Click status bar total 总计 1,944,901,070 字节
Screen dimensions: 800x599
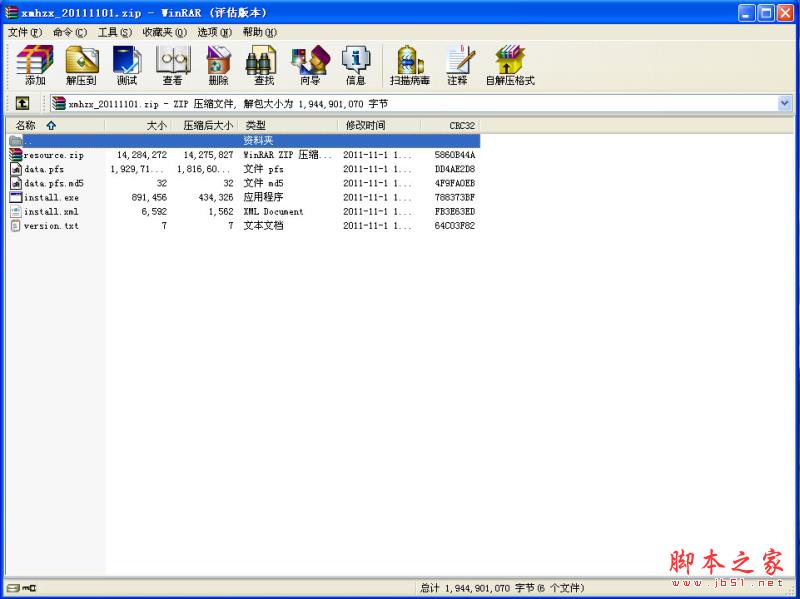(477, 588)
